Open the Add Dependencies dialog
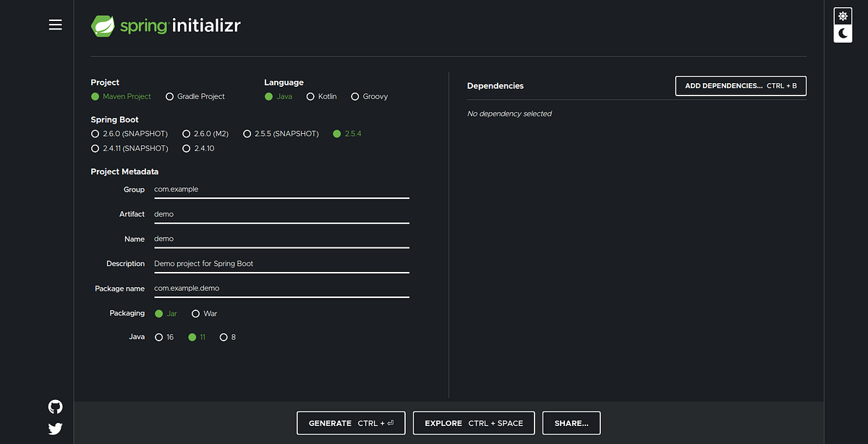This screenshot has width=868, height=444. [x=740, y=85]
